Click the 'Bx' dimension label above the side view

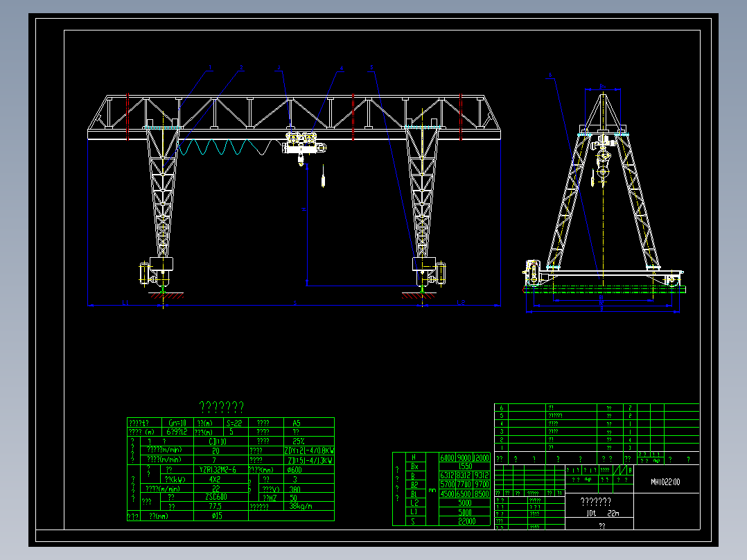[x=603, y=86]
